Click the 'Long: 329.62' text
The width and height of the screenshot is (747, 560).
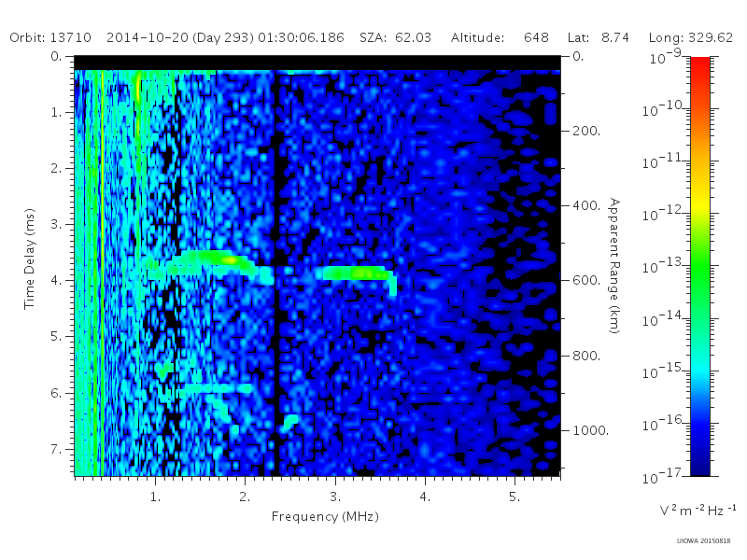[x=691, y=37]
